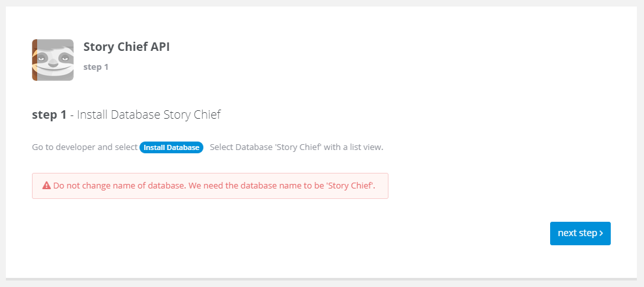The width and height of the screenshot is (644, 287).
Task: Click 'Select Database 'Story Chief' with a list view' text
Action: [x=296, y=147]
